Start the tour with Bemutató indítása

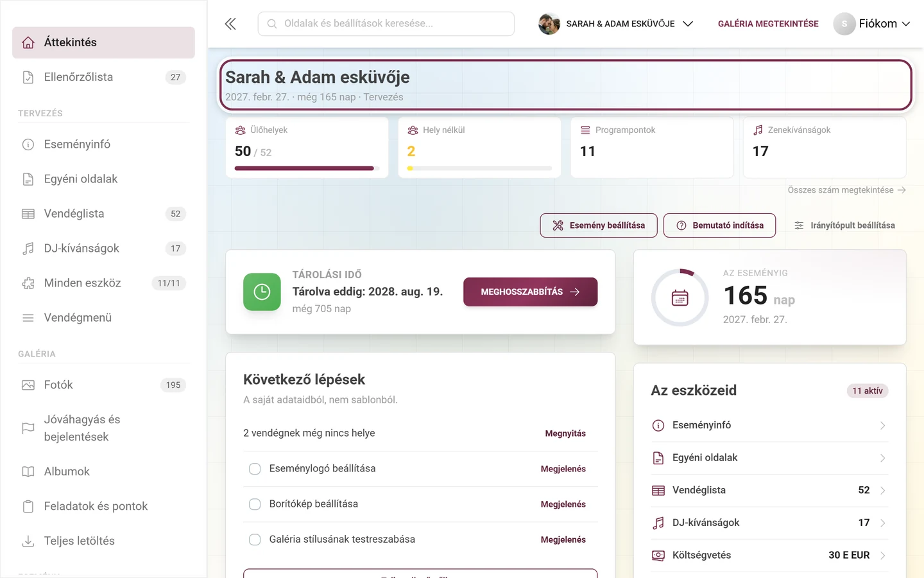719,225
